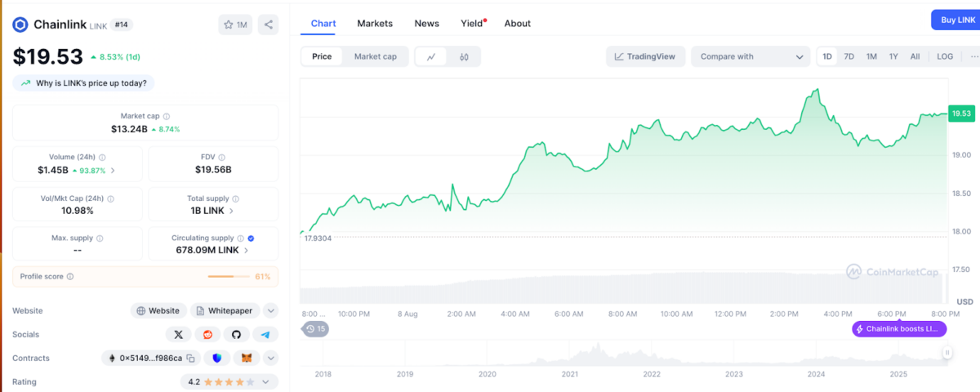
Task: Select the 1Y time range
Action: tap(893, 56)
